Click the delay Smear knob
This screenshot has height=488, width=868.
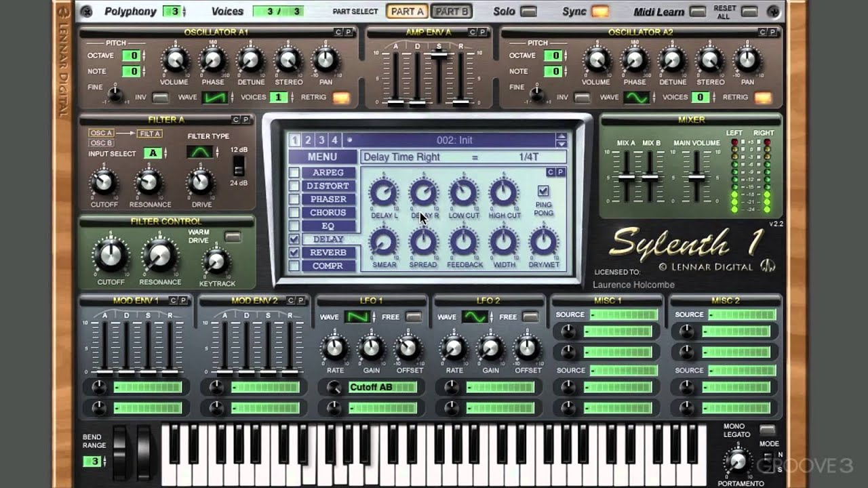click(x=383, y=242)
